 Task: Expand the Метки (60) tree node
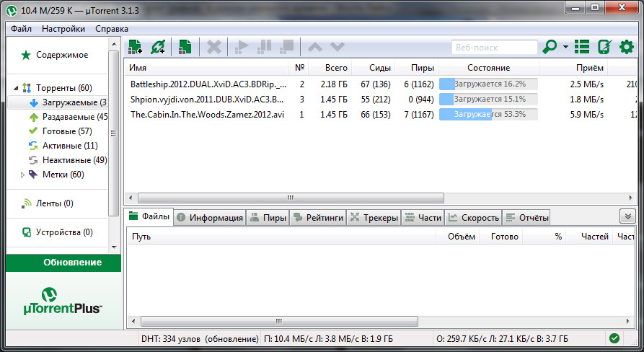coord(22,175)
